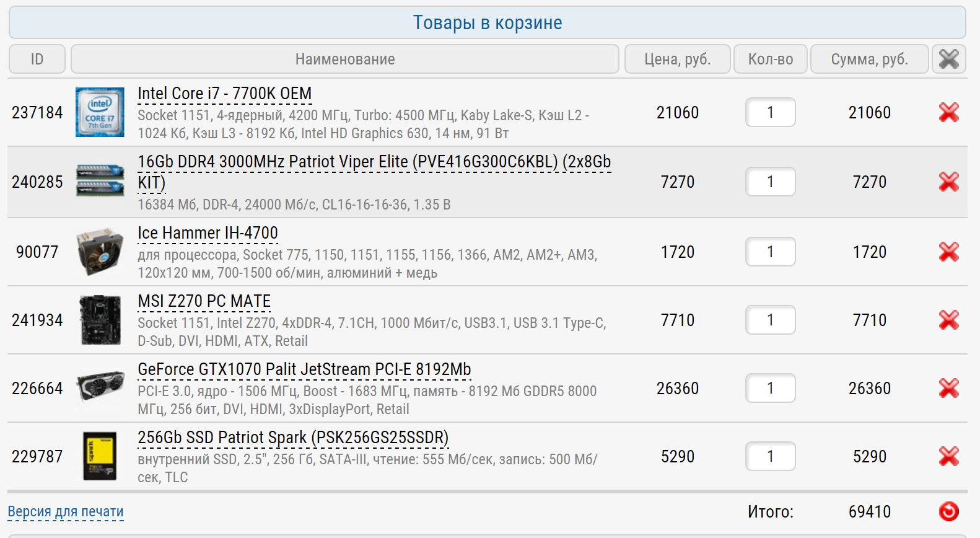This screenshot has width=980, height=538.
Task: Open 16Gb DDR4 Patriot Viper Elite link
Action: (374, 172)
